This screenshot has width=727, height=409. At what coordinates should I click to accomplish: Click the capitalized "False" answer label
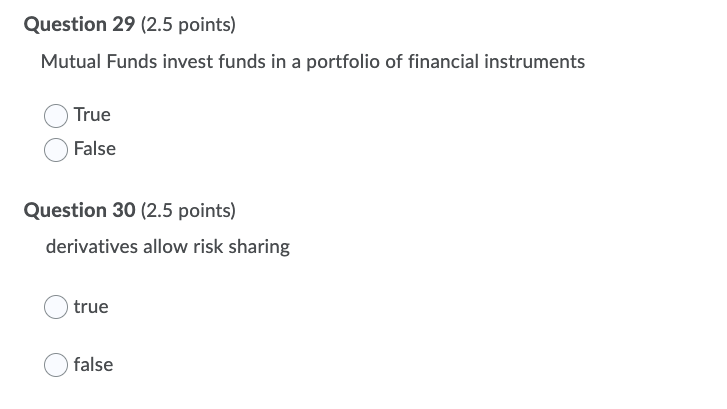point(95,149)
